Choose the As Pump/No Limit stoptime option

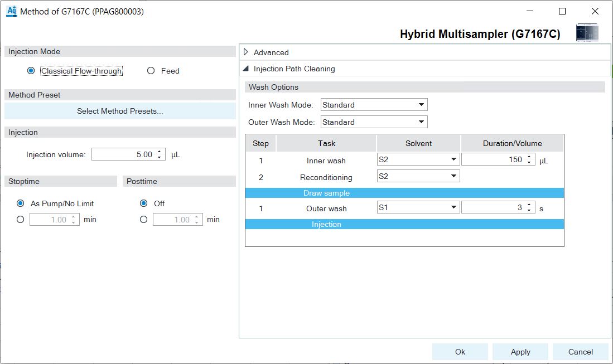tap(21, 203)
